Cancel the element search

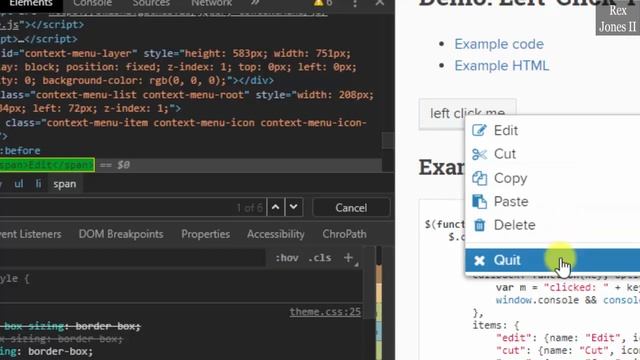pos(351,208)
